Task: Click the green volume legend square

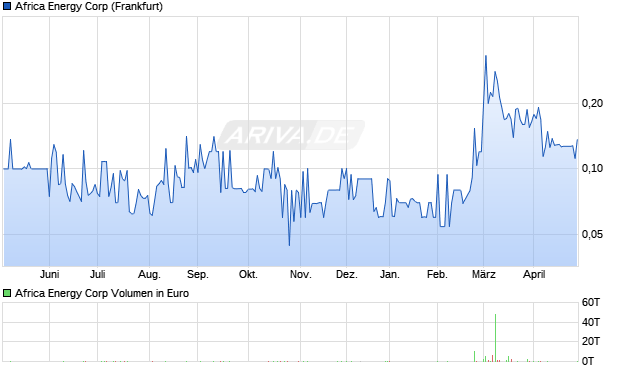Action: 7,293
